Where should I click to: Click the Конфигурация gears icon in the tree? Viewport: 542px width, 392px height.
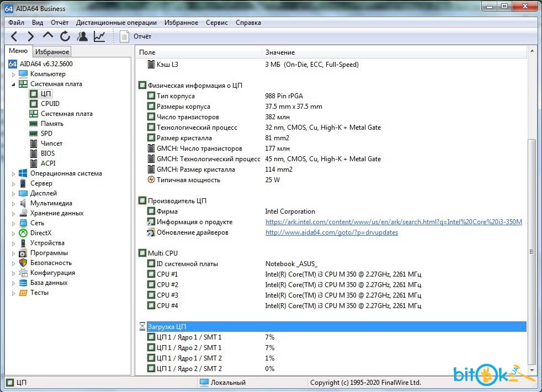[23, 273]
